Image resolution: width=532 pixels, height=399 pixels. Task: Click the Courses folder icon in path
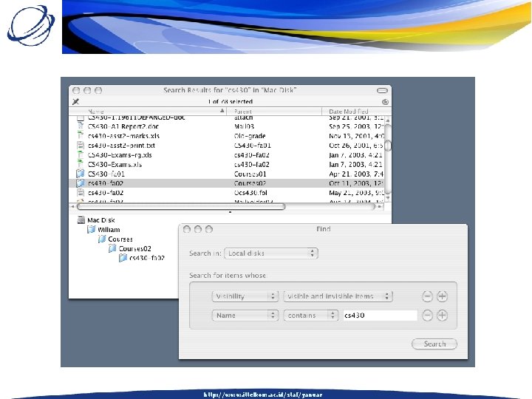[x=102, y=239]
